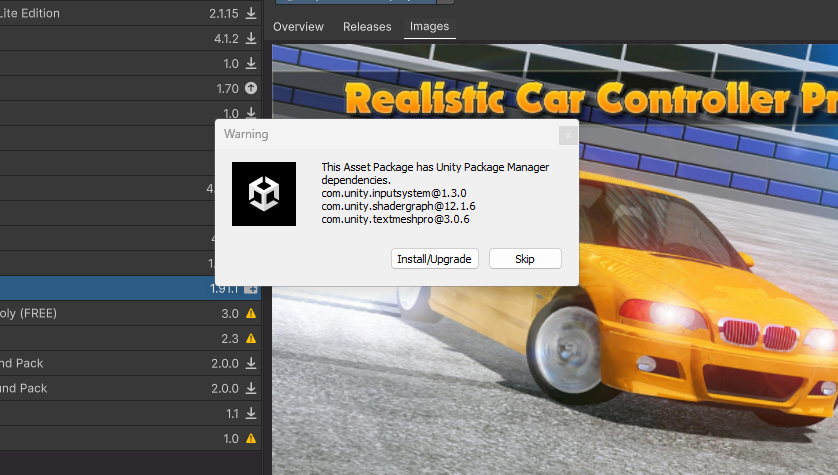The width and height of the screenshot is (838, 475).
Task: Click the warning triangle beside version 2.3
Action: [251, 338]
